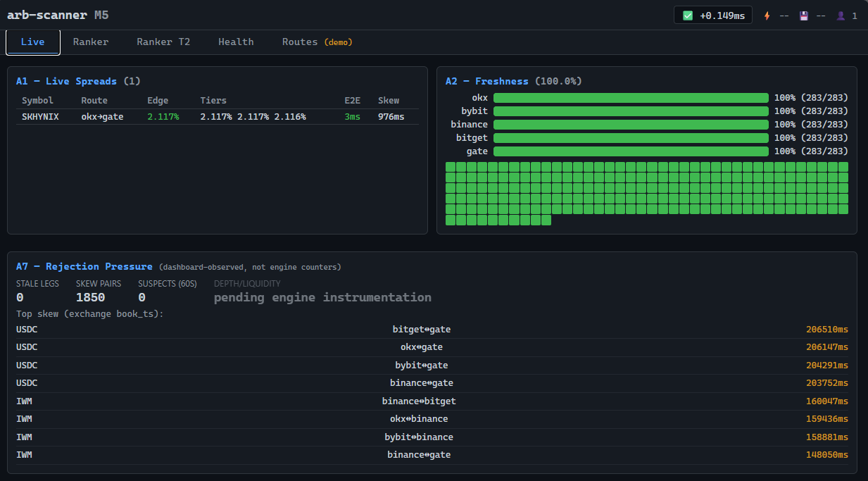
Task: Click the STALE LEGS label
Action: click(x=38, y=284)
